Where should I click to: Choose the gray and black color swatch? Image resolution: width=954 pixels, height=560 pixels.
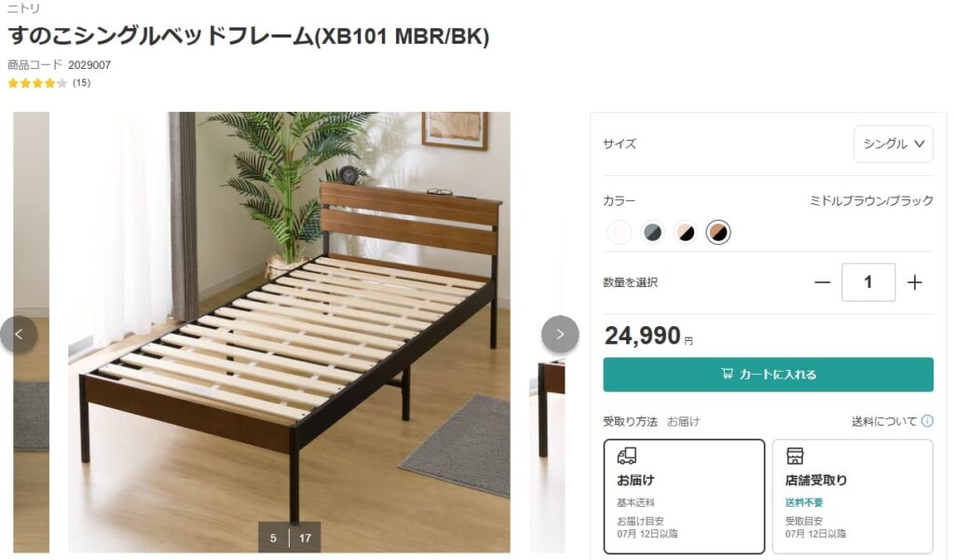pos(652,232)
